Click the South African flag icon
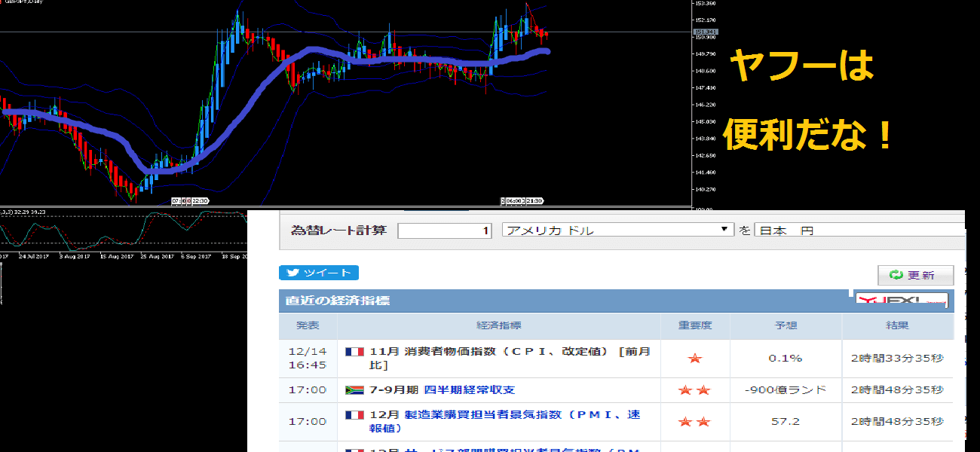Screen dimensions: 980x452 click(x=354, y=390)
